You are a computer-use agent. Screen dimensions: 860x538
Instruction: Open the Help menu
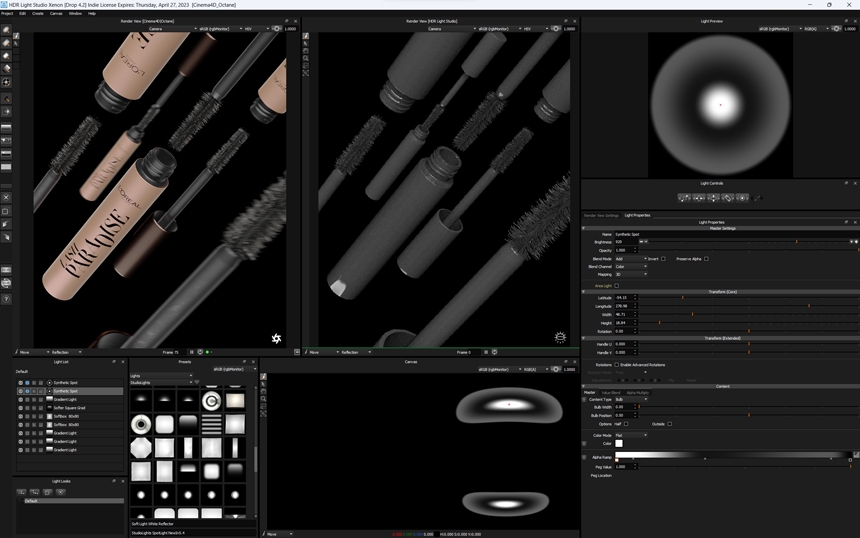click(92, 13)
